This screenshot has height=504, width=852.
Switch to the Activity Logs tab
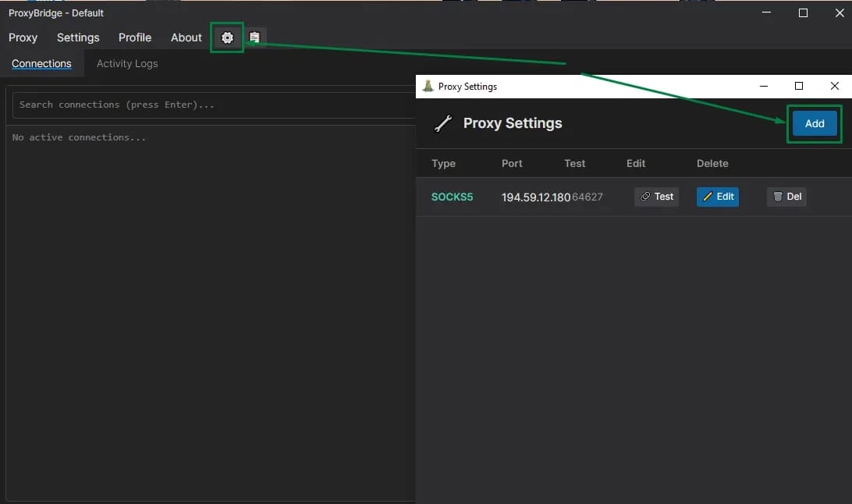(x=127, y=63)
